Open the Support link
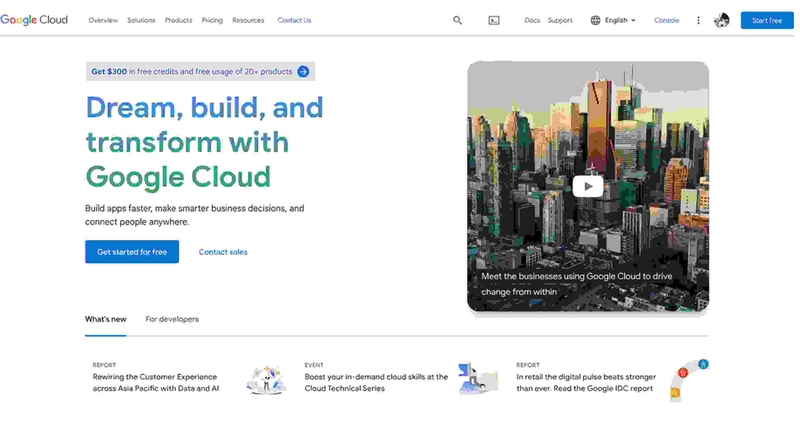800x422 pixels. (560, 20)
